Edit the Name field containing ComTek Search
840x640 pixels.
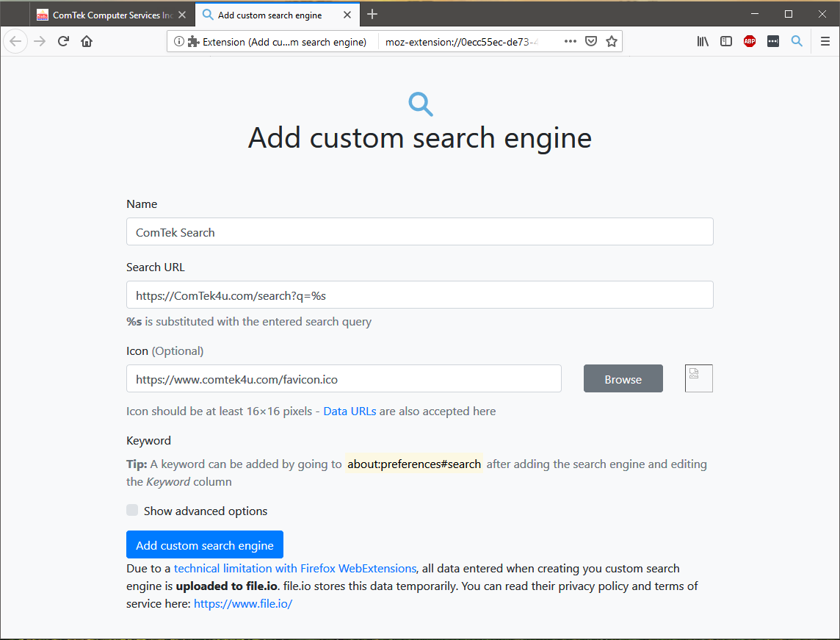[x=419, y=231]
